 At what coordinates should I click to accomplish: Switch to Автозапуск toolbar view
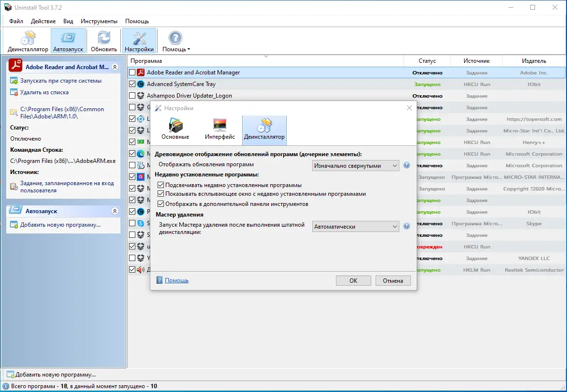point(68,41)
